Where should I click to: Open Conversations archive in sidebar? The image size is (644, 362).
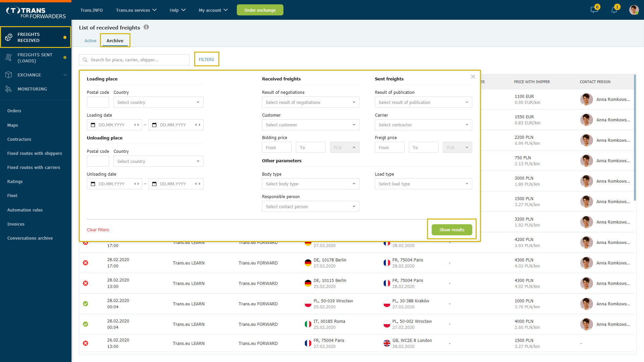pos(30,238)
